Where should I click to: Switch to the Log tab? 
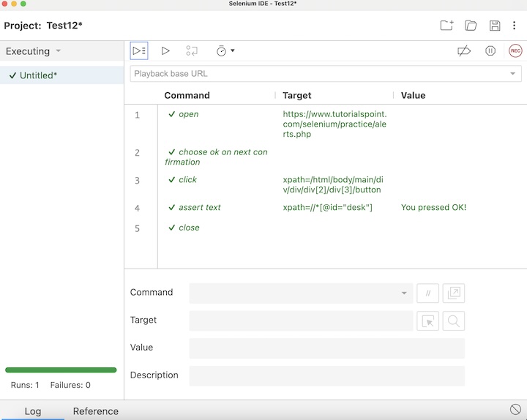pos(33,411)
